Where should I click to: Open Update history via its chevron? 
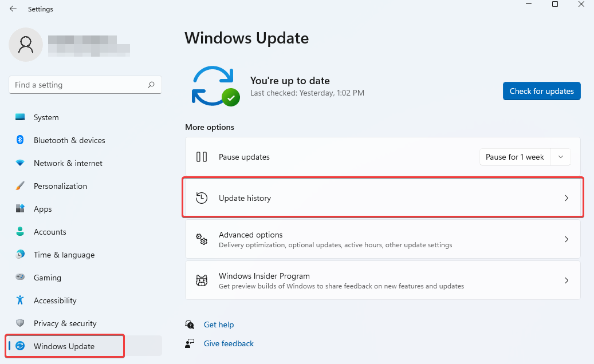(567, 197)
